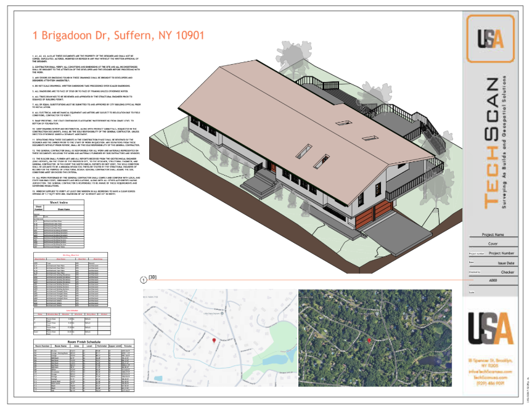The width and height of the screenshot is (532, 411).
Task: Click the A000 sheet number field
Action: [493, 280]
